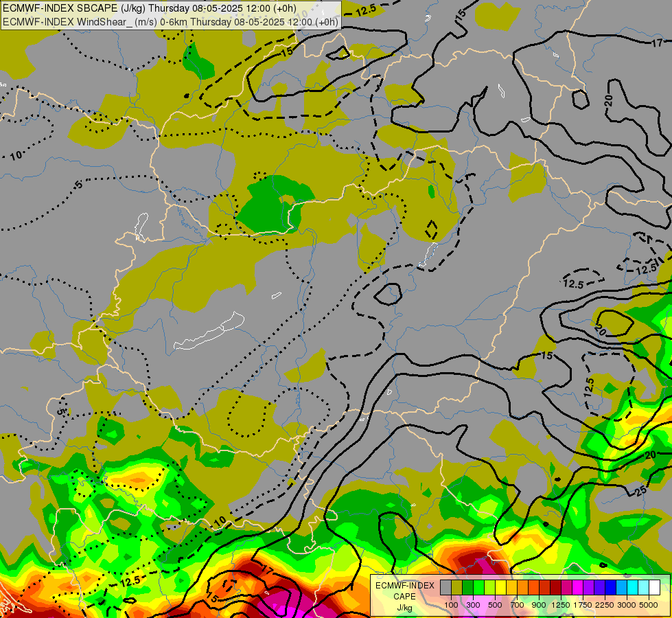
Task: Click the legend value 3000
Action: [x=627, y=605]
